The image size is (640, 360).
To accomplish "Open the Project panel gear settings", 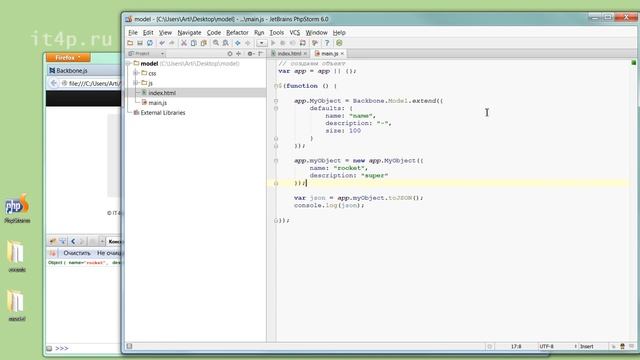I will (x=251, y=53).
